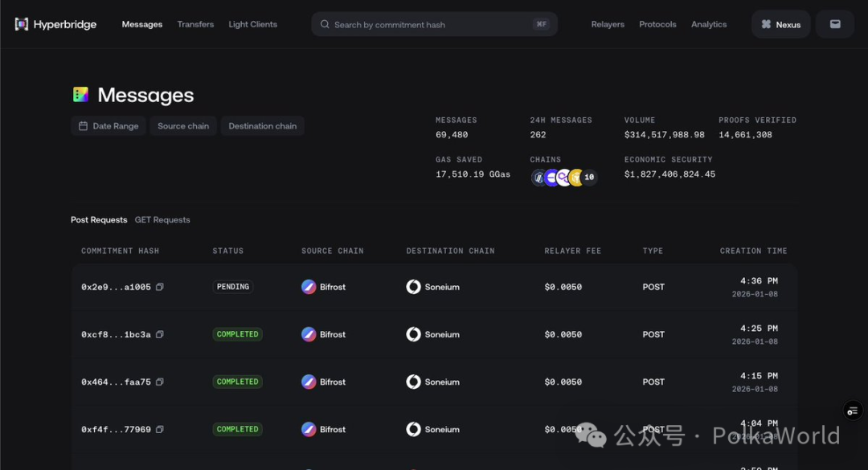The width and height of the screenshot is (868, 470).
Task: Open the Date Range filter
Action: (108, 126)
